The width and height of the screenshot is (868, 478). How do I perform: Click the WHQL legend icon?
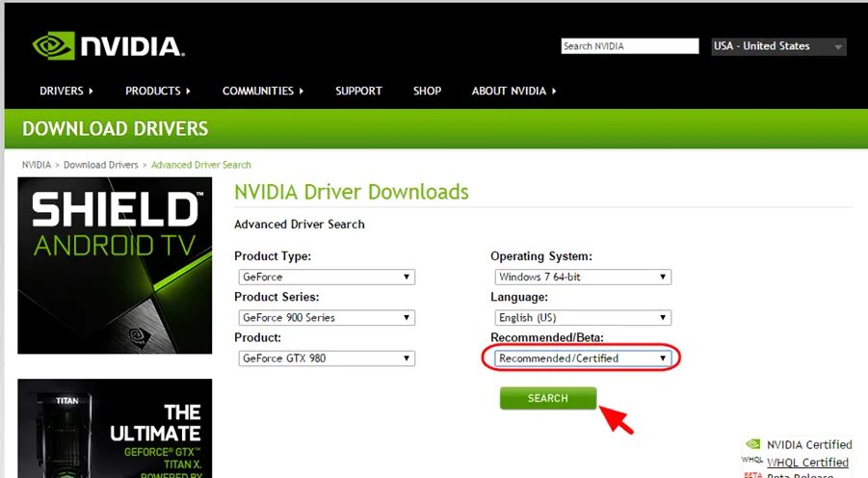[x=751, y=461]
